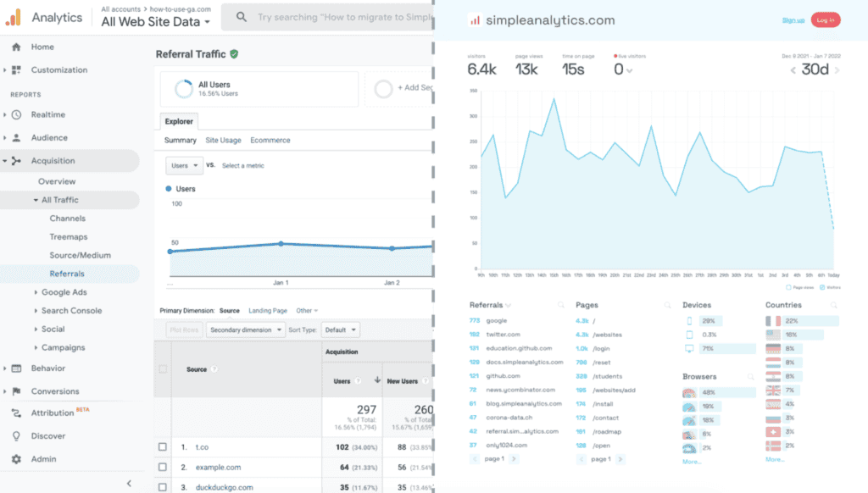Click the green verified shield beside Referral Traffic
This screenshot has height=493, width=868.
(x=234, y=54)
